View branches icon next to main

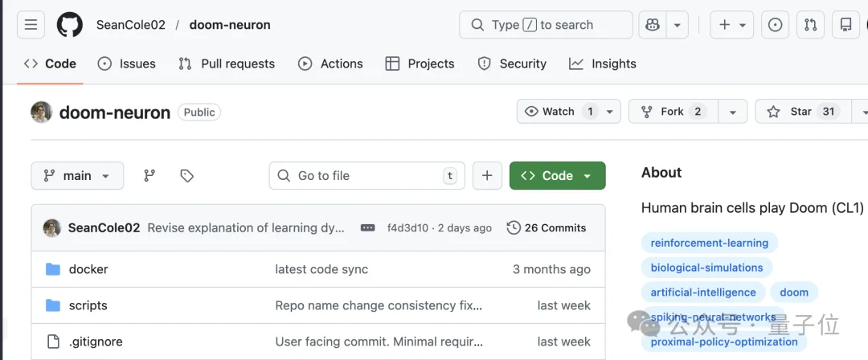[x=149, y=176]
